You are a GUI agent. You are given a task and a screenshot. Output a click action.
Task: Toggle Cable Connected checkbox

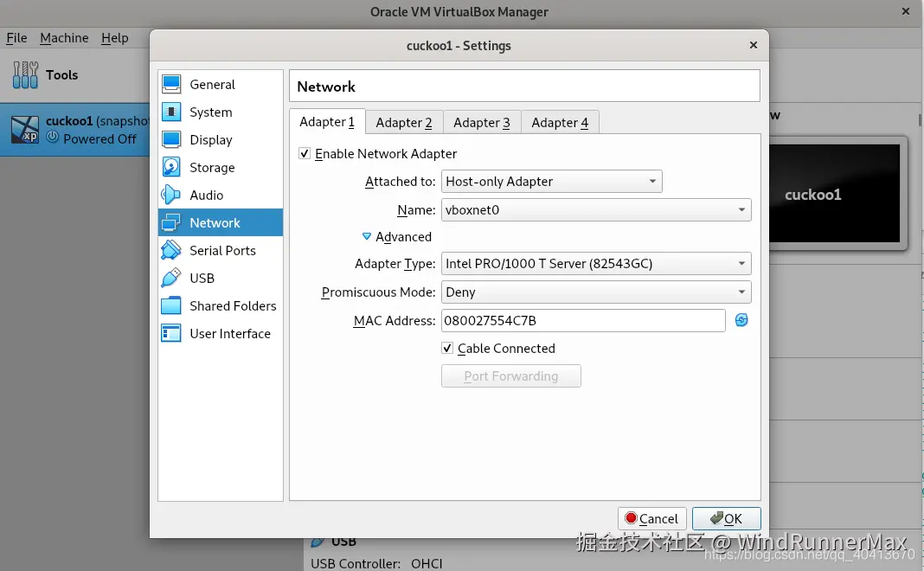[x=447, y=349]
